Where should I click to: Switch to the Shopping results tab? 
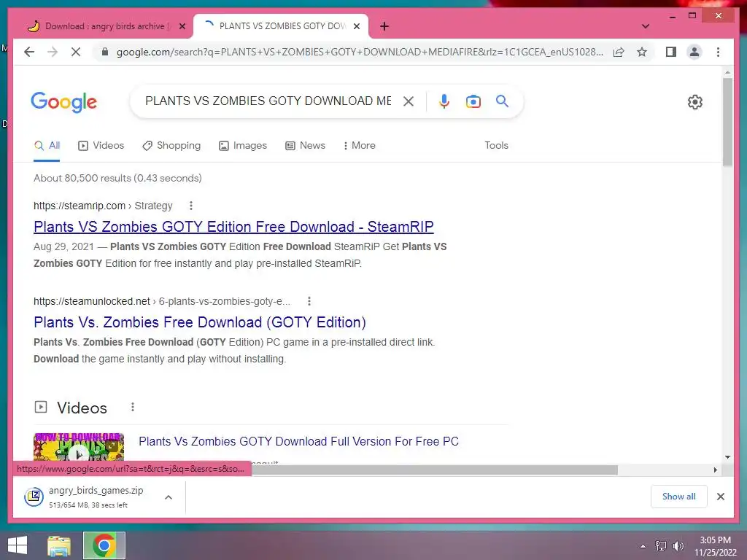171,146
